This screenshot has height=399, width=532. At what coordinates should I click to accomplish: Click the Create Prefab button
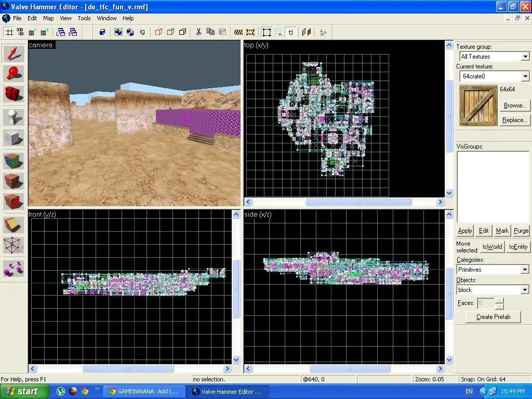492,317
